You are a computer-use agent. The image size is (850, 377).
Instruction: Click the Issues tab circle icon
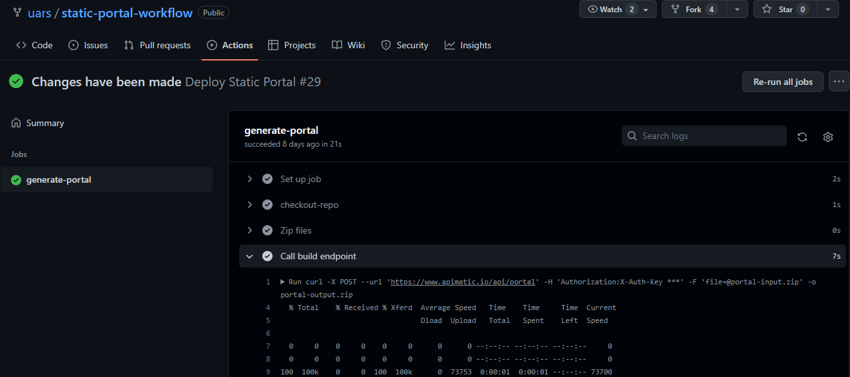73,45
